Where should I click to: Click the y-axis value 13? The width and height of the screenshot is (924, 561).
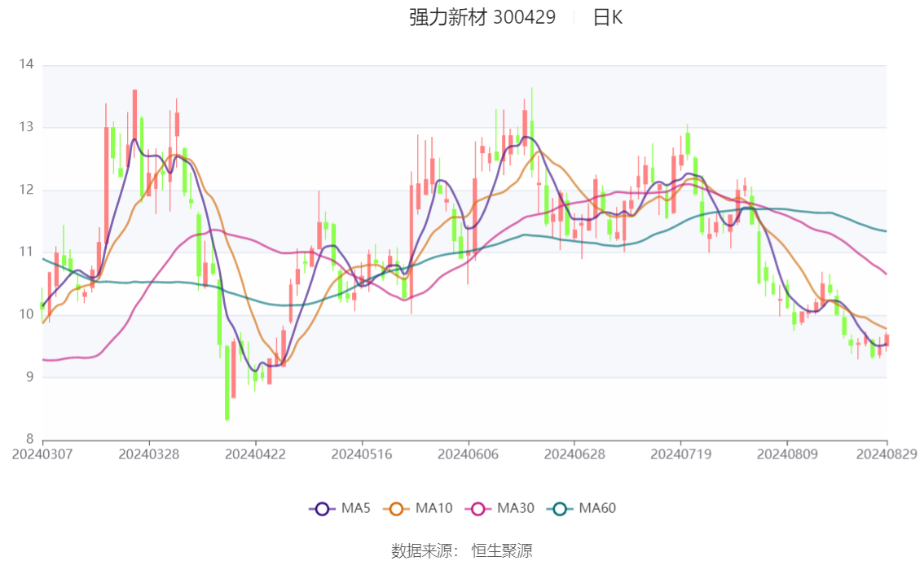coord(27,126)
